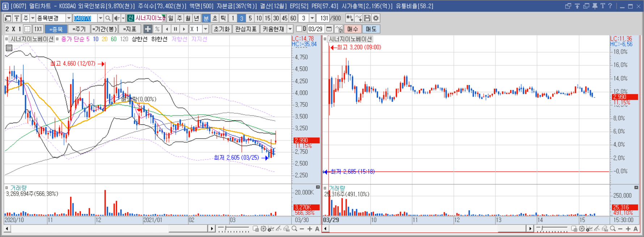Select the =지표 tab
644x237 pixels.
[130, 29]
